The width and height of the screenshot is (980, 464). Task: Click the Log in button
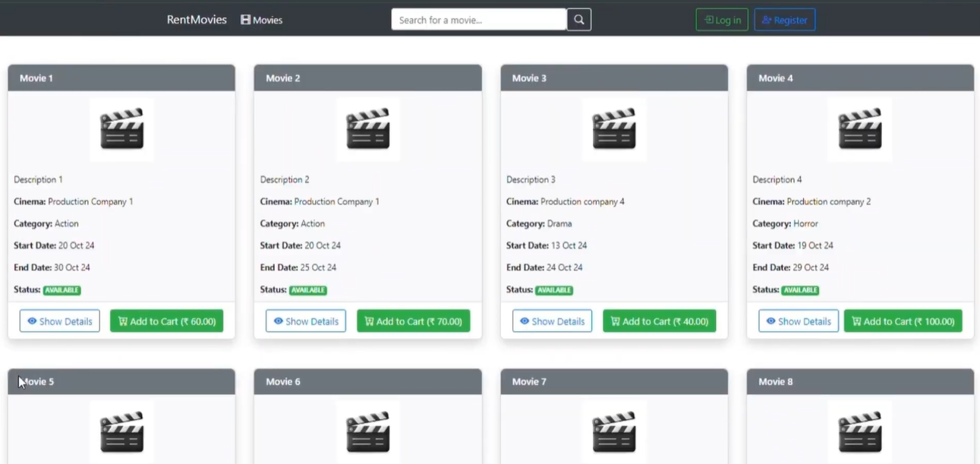coord(722,20)
